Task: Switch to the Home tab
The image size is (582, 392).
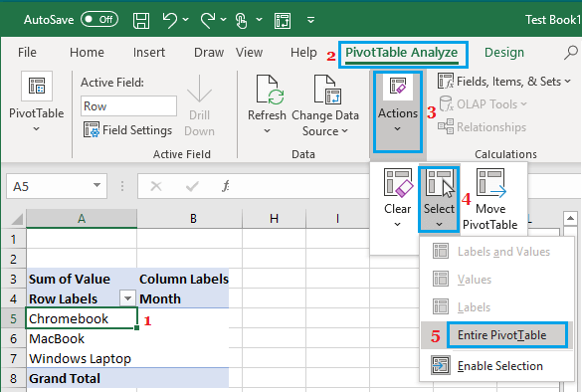Action: (x=87, y=53)
